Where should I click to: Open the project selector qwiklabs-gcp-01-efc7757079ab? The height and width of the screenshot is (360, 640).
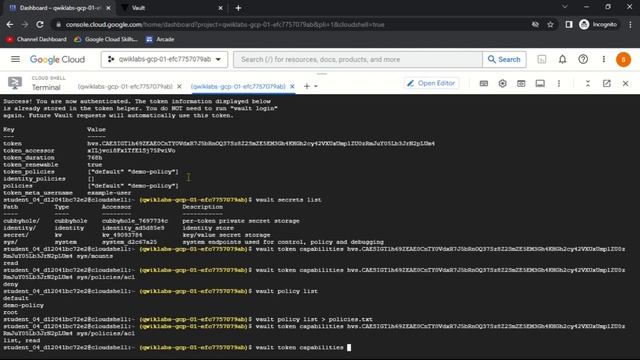pyautogui.click(x=164, y=60)
